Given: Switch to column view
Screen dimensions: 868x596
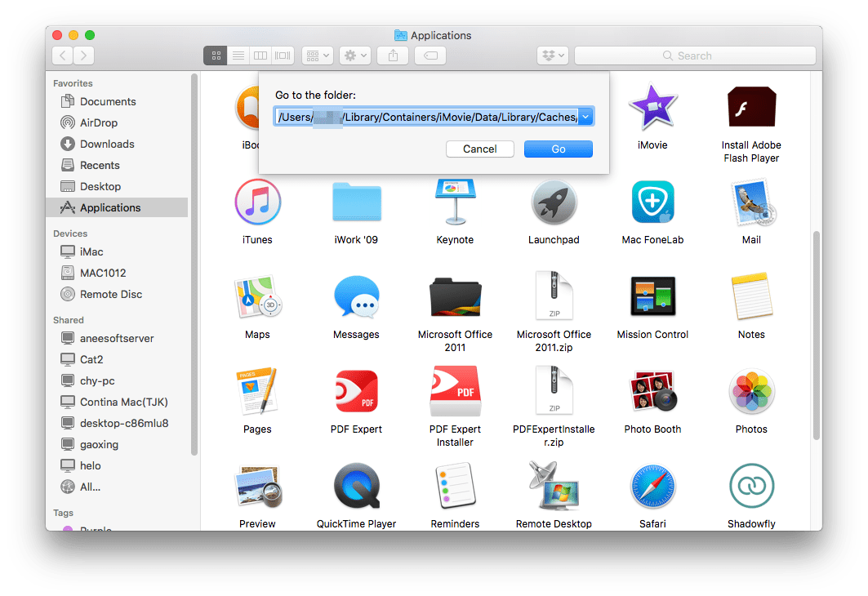Looking at the screenshot, I should (260, 56).
